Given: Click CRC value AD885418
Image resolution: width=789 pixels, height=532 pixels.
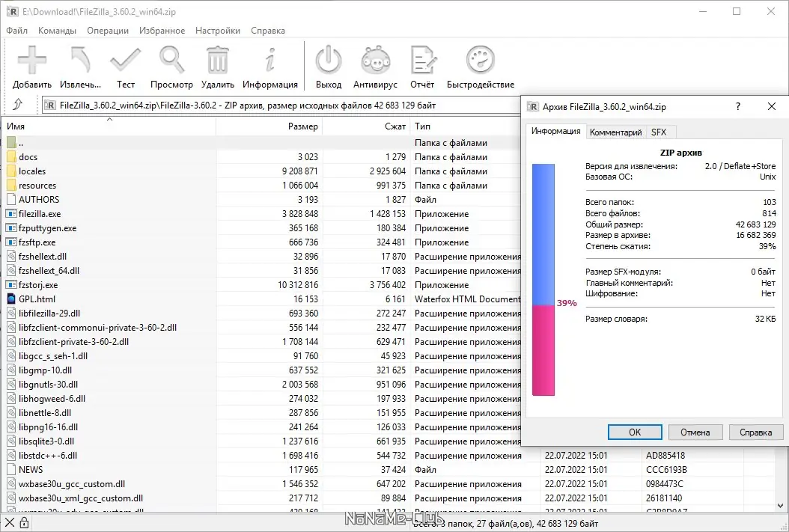Looking at the screenshot, I should tap(665, 456).
